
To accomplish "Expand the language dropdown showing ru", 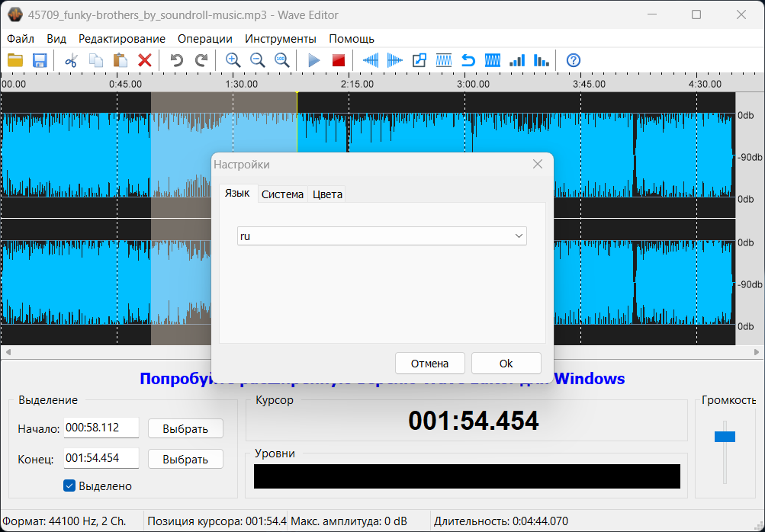I will point(519,236).
